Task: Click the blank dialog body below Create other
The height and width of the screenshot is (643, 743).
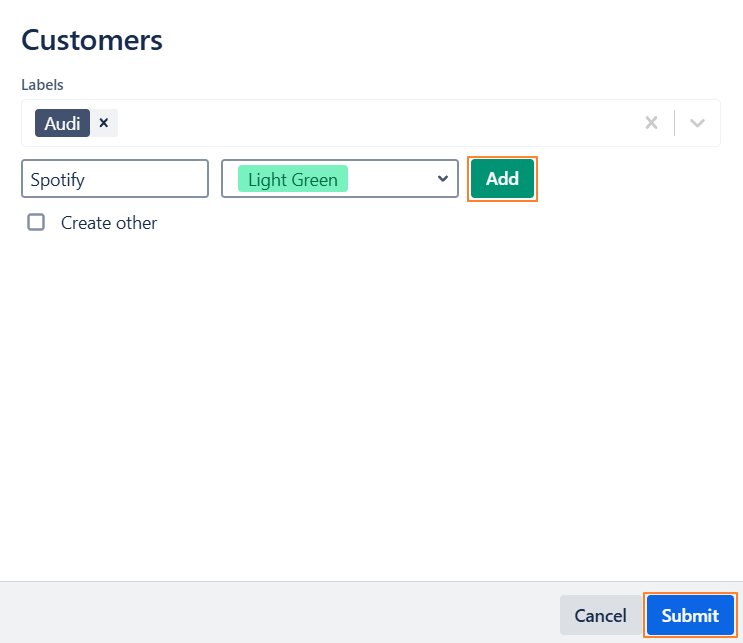Action: [370, 400]
